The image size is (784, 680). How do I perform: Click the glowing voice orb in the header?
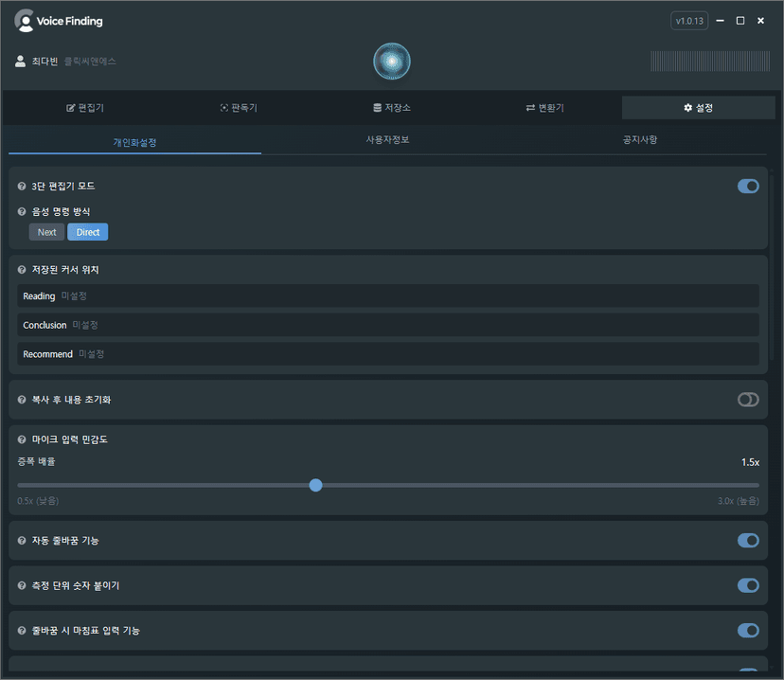[x=391, y=62]
